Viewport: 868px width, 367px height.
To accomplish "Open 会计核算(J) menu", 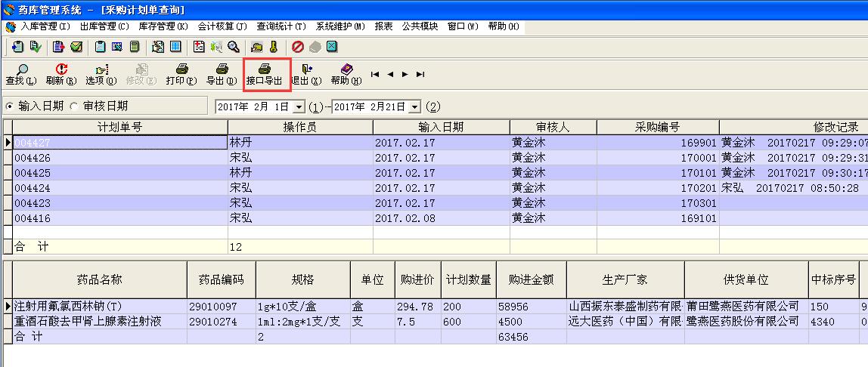I will click(x=222, y=26).
